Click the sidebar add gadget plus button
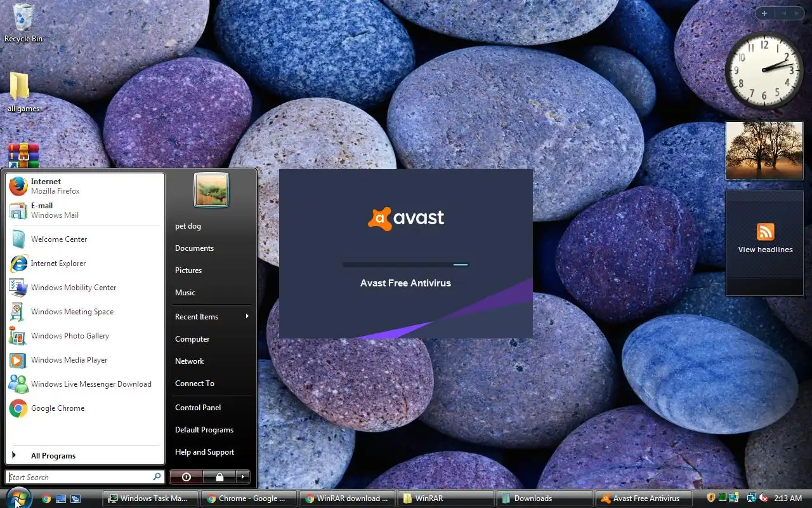Image resolution: width=812 pixels, height=508 pixels. 764,13
